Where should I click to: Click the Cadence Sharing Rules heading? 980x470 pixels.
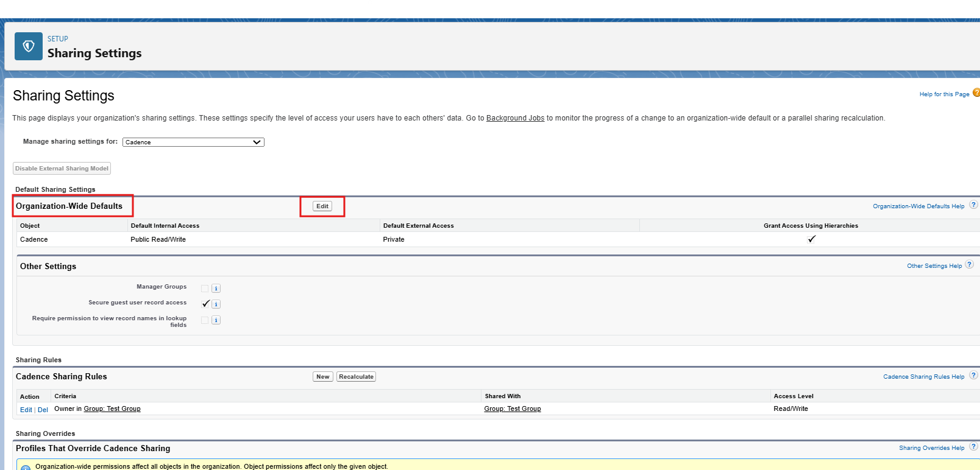pos(61,376)
